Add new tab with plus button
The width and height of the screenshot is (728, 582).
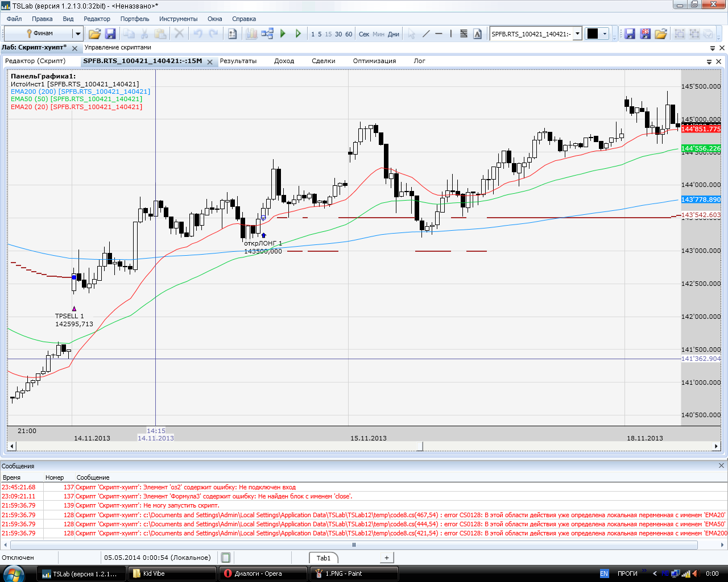pyautogui.click(x=387, y=558)
